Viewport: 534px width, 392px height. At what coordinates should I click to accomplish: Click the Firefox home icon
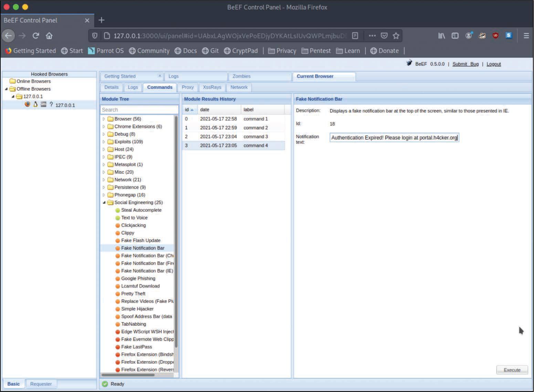[x=49, y=35]
